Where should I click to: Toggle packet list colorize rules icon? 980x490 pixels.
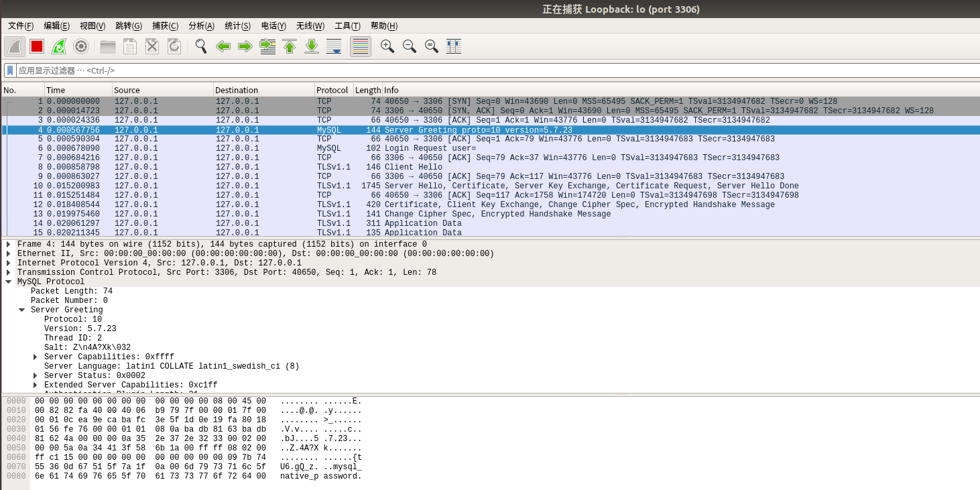point(361,46)
